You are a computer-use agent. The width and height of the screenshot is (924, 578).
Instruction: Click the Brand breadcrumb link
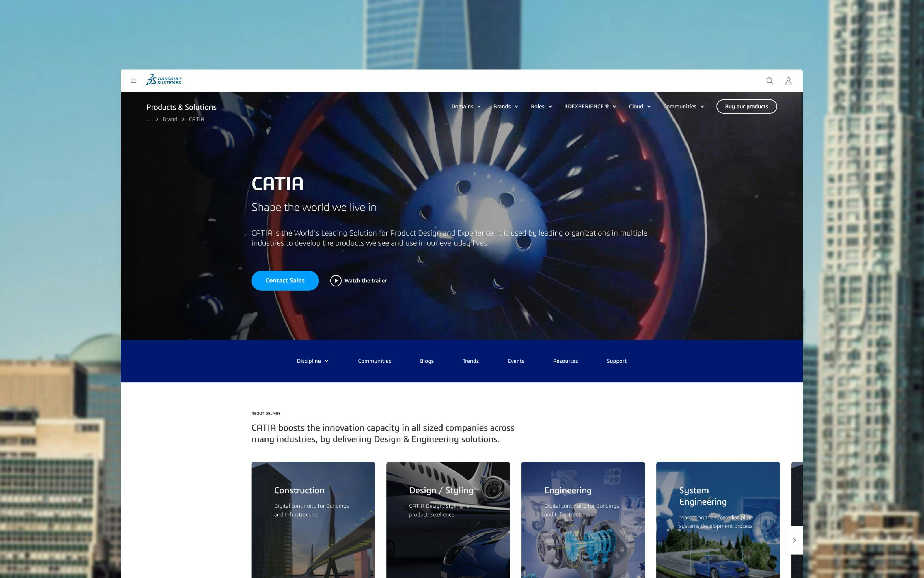pos(170,119)
